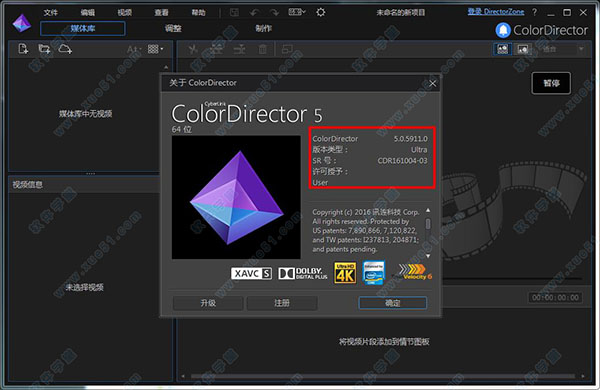
Task: Click the notification bell icon
Action: pos(503,30)
